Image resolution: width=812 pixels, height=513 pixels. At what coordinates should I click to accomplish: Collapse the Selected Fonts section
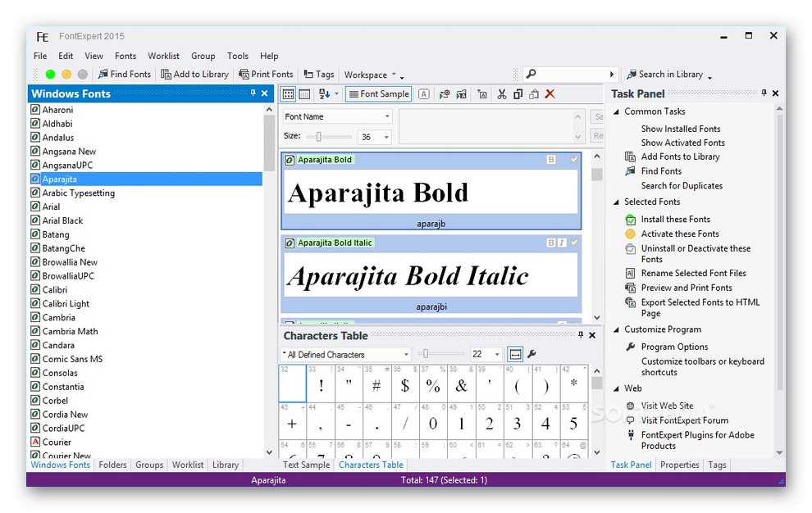(616, 202)
